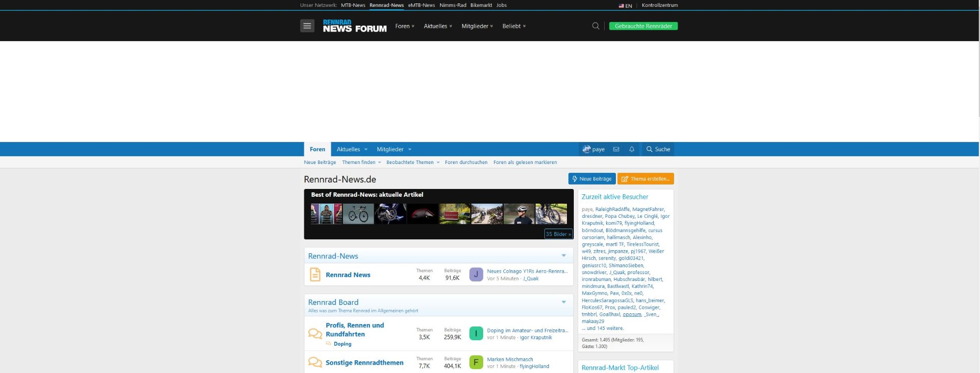The width and height of the screenshot is (980, 373).
Task: Open the inbox envelope icon
Action: pyautogui.click(x=616, y=149)
